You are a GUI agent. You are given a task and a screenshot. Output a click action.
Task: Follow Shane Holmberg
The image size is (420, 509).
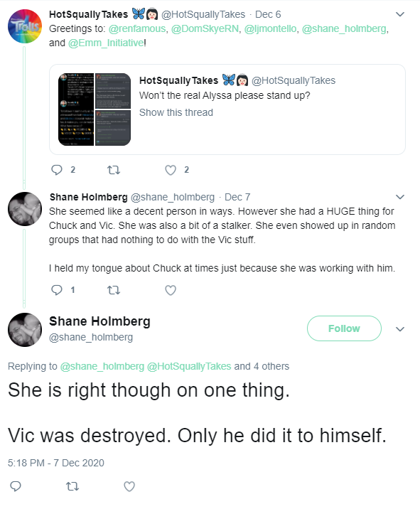pos(344,328)
